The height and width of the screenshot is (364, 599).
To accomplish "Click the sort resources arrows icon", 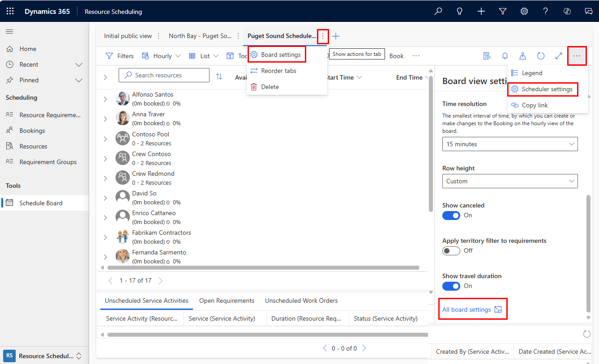I will 219,76.
